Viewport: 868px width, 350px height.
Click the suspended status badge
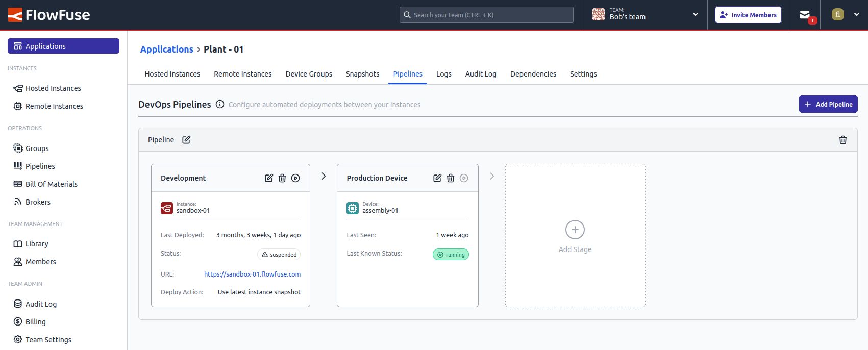pos(279,255)
